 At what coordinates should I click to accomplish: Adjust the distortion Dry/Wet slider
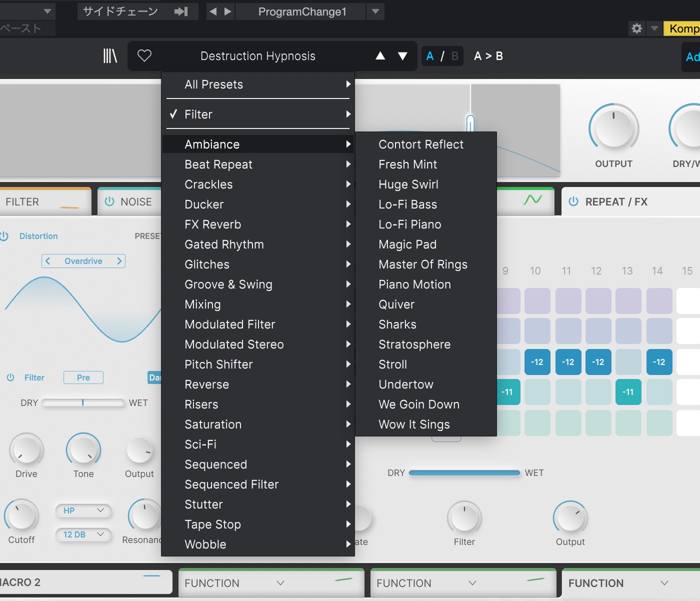83,402
